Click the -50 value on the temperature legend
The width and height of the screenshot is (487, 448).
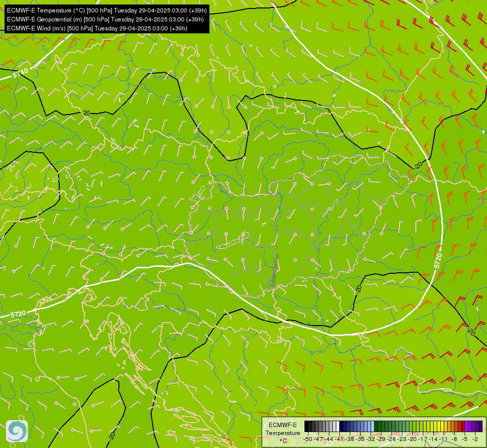coord(308,439)
